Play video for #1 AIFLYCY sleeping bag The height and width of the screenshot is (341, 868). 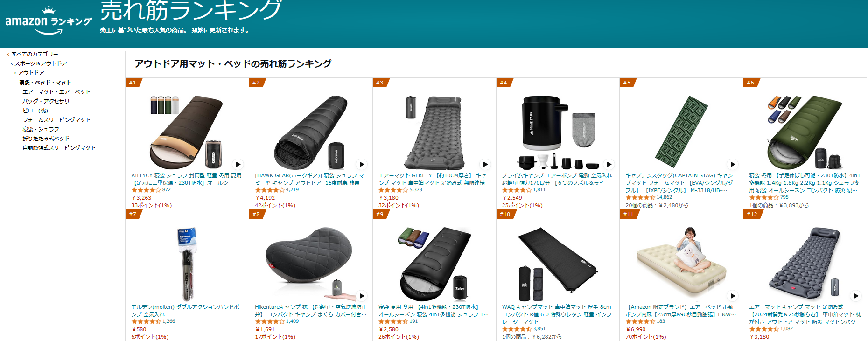pos(238,164)
